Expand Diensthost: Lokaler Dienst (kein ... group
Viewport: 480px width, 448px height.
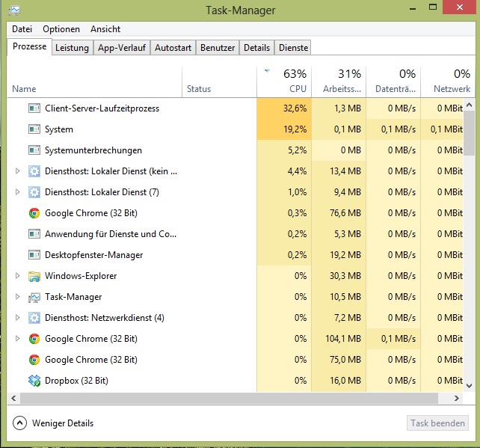click(x=17, y=171)
